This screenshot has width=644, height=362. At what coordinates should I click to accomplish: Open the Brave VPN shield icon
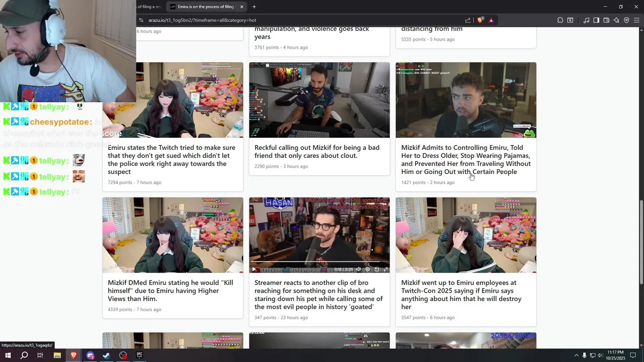click(626, 20)
